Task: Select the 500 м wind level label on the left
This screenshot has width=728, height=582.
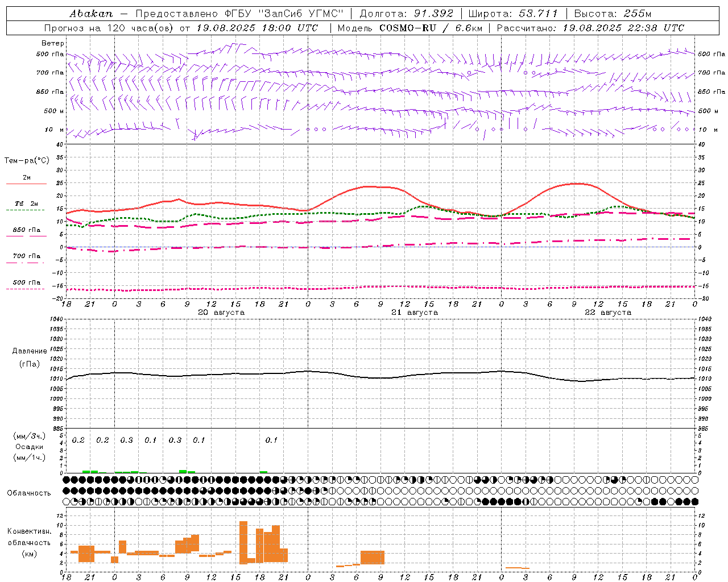Action: click(54, 111)
